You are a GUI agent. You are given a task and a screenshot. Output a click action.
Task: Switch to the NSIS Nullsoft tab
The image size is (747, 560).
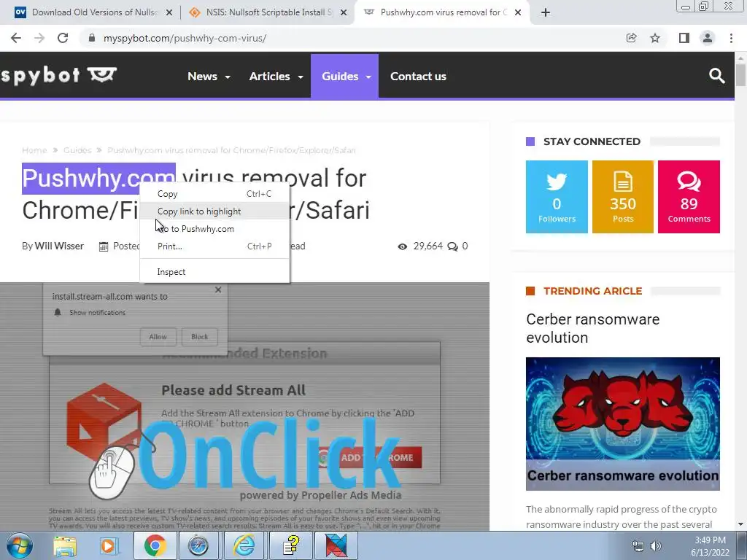(x=267, y=12)
